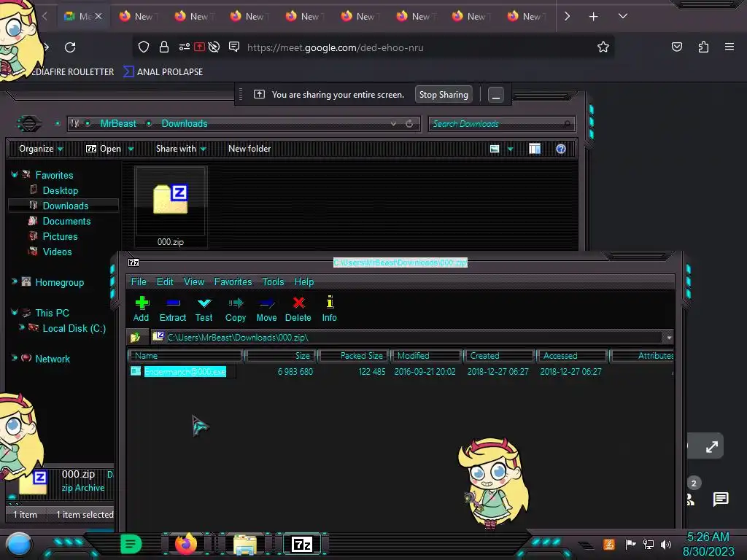Image resolution: width=747 pixels, height=560 pixels.
Task: Click Downloads in the Explorer breadcrumb
Action: click(185, 123)
